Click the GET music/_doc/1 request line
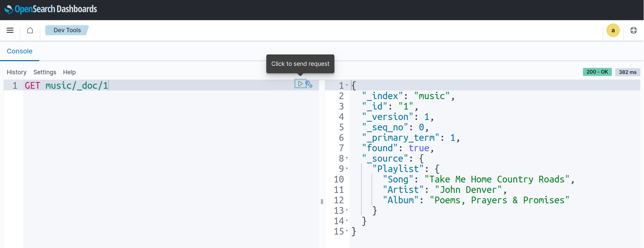Image resolution: width=644 pixels, height=248 pixels. (x=66, y=85)
